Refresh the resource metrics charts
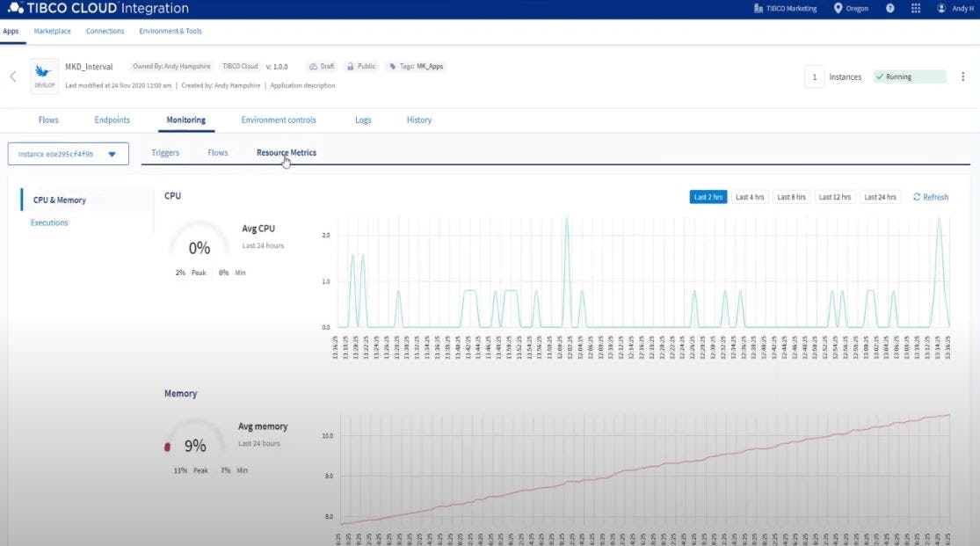980x546 pixels. point(931,197)
